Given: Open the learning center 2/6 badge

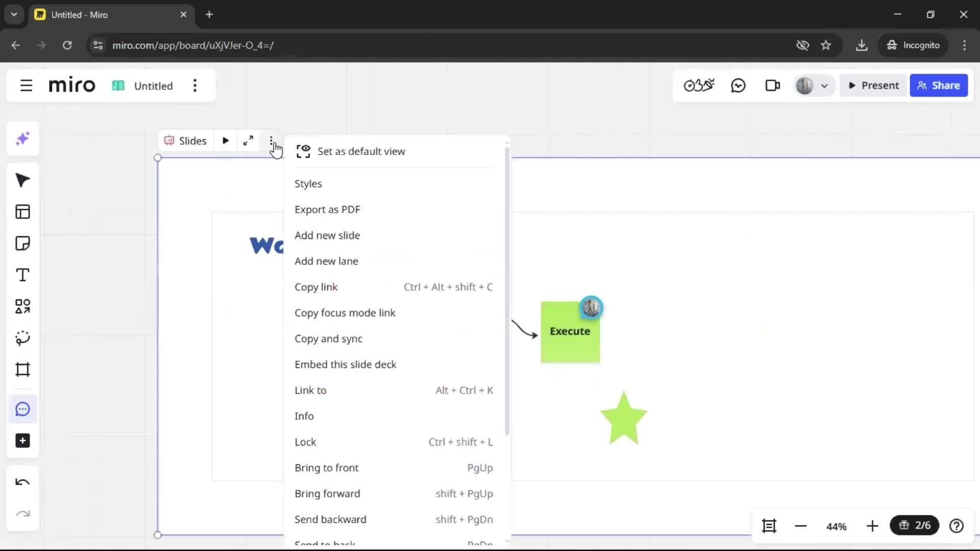Looking at the screenshot, I should (915, 525).
